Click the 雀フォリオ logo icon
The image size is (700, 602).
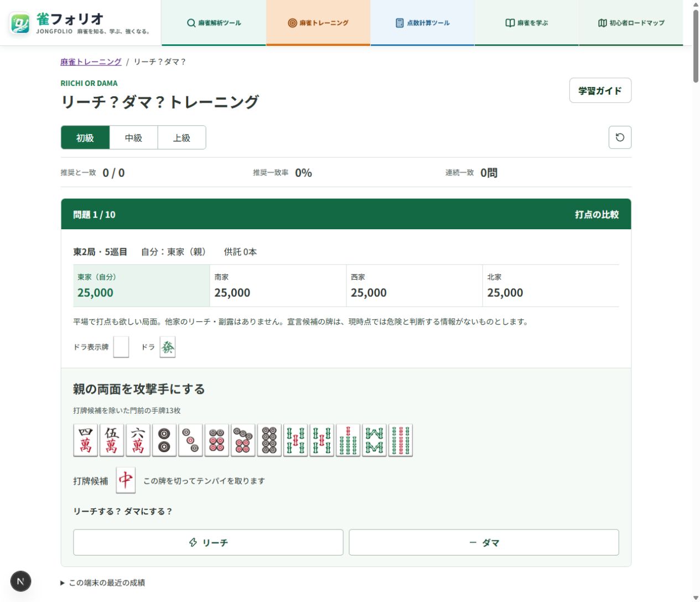click(20, 23)
